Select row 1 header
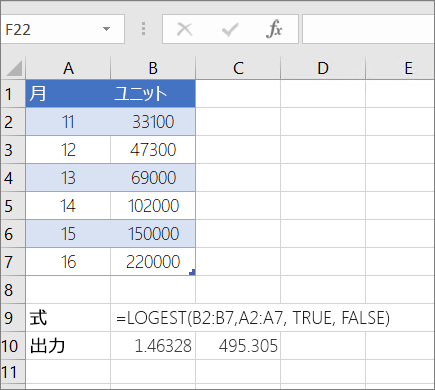This screenshot has height=390, width=435. pos(13,94)
